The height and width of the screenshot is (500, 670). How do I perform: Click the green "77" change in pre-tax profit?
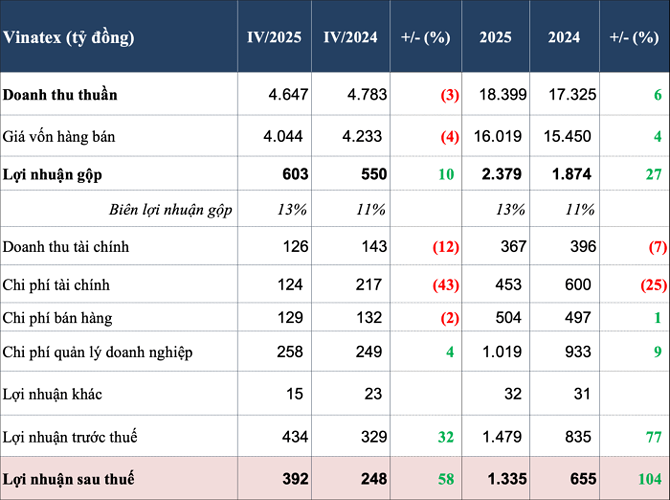[x=654, y=437]
